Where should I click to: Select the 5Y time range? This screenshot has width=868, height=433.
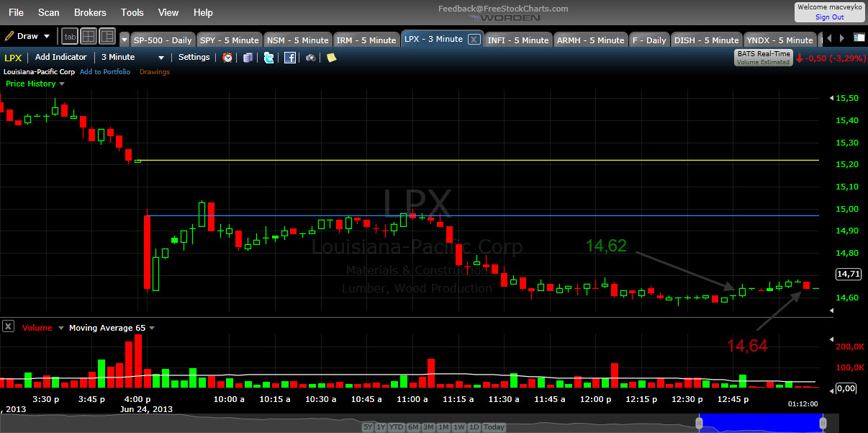[368, 427]
